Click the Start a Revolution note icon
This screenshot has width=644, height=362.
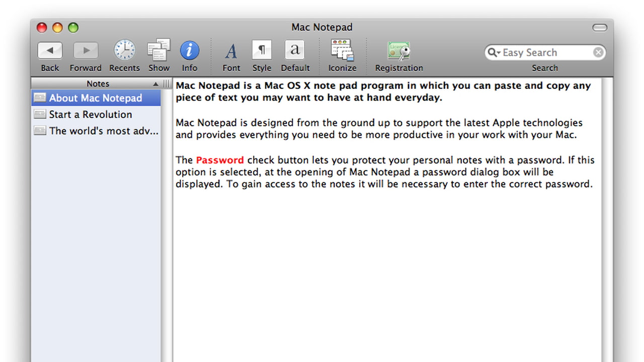coord(40,114)
